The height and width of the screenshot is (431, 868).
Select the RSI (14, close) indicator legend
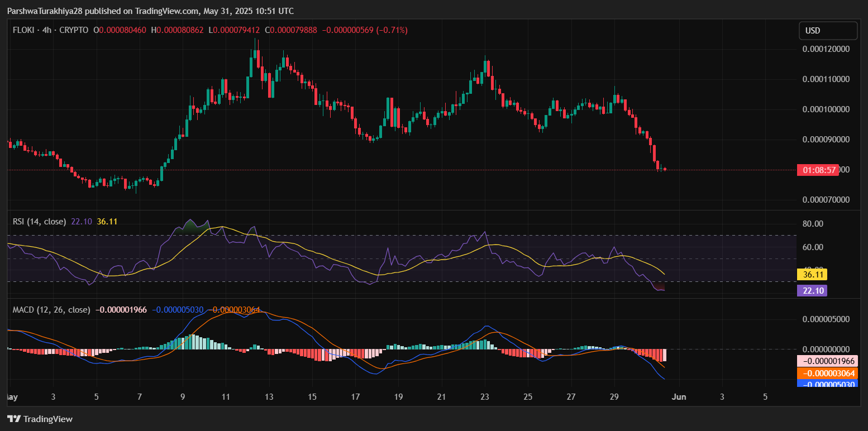39,222
